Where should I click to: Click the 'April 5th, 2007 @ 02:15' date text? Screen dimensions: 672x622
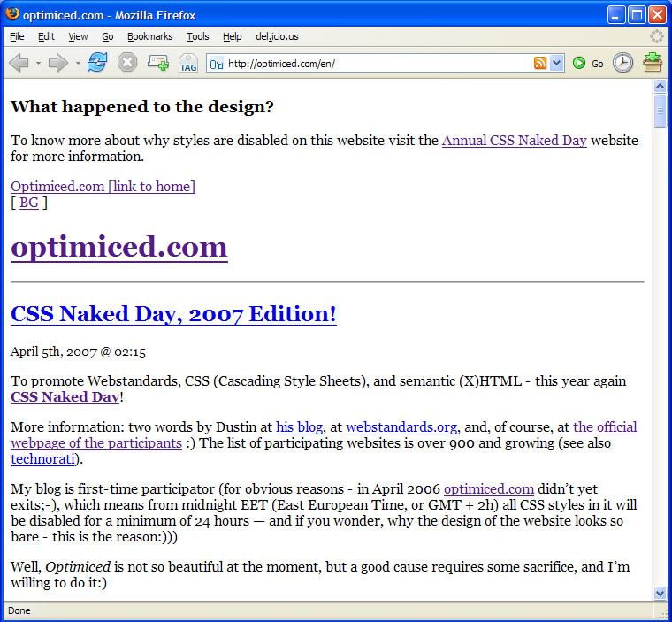pos(78,352)
